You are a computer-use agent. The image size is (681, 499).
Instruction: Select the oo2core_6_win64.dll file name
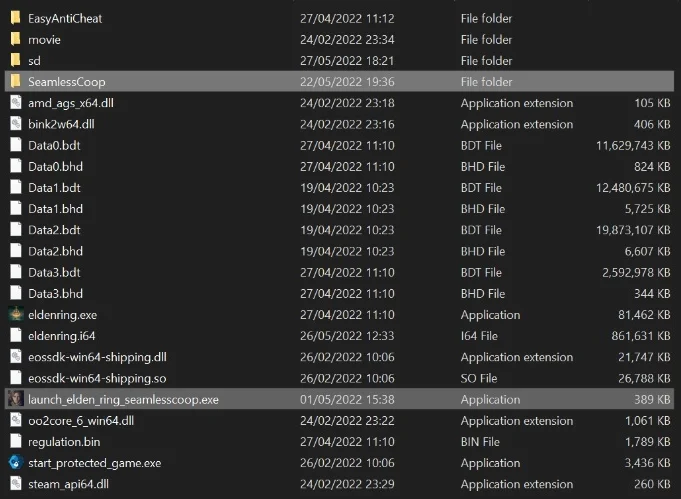pyautogui.click(x=80, y=420)
